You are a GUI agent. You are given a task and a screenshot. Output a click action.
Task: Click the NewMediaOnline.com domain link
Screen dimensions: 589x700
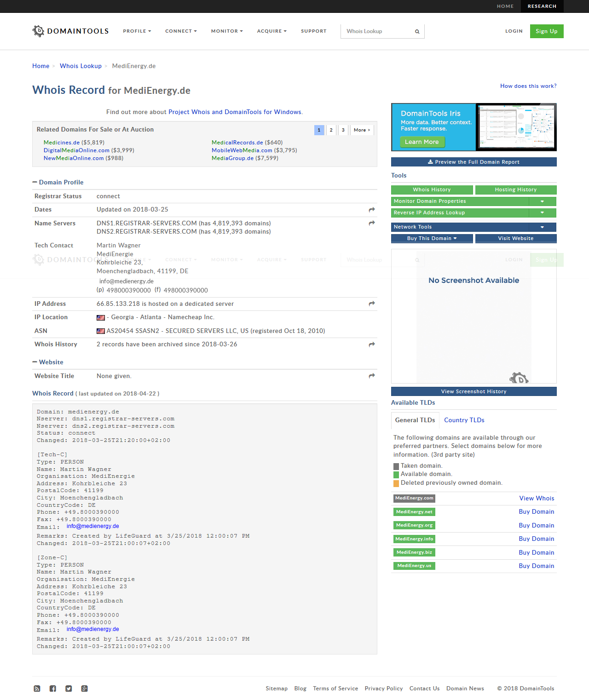74,158
